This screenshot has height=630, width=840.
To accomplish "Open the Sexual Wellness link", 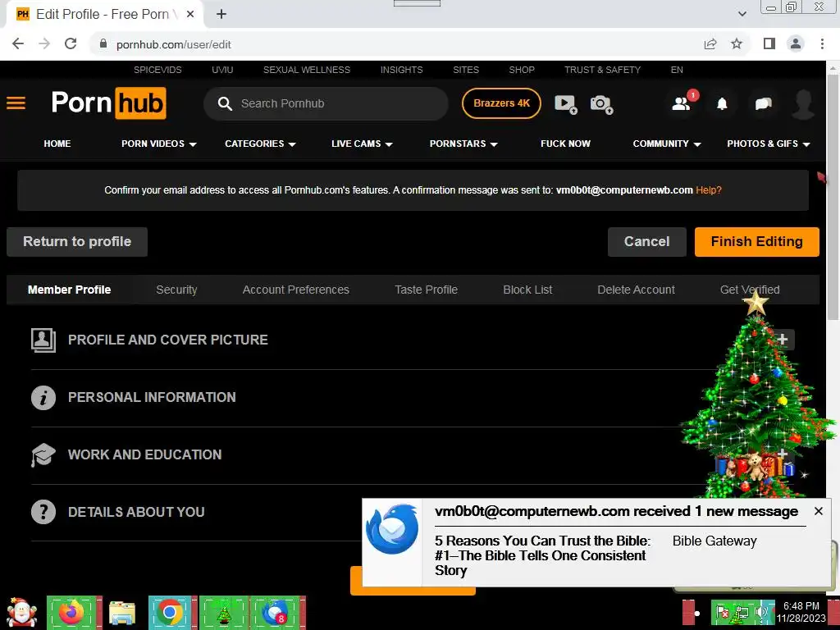I will click(307, 70).
